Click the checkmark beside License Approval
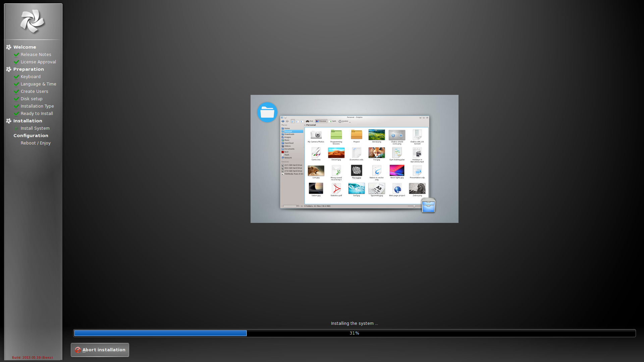The height and width of the screenshot is (362, 644). 16,62
